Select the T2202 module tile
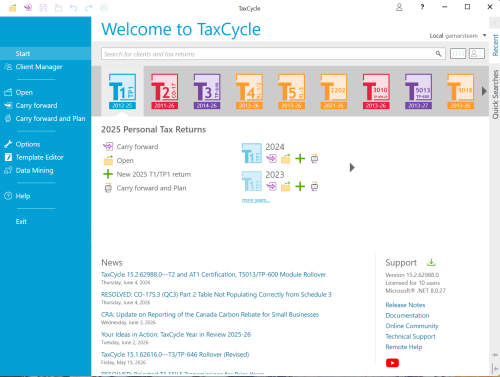The width and height of the screenshot is (500, 377). click(334, 91)
